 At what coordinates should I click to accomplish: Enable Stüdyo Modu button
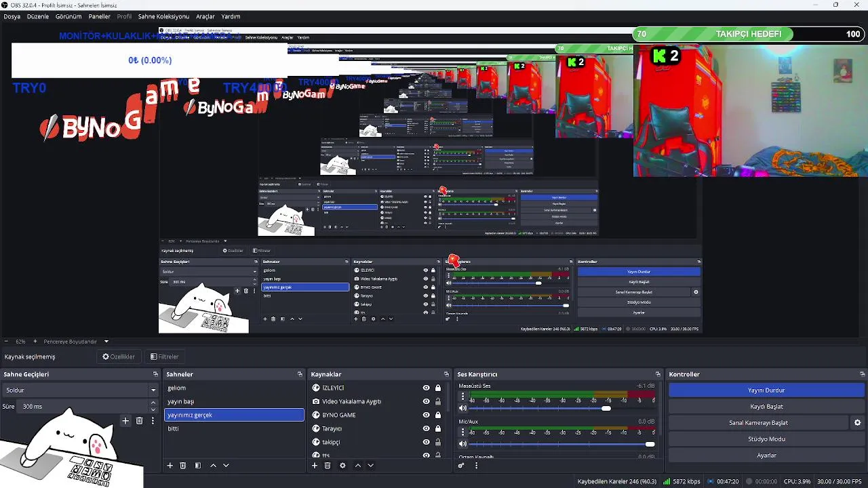coord(766,439)
